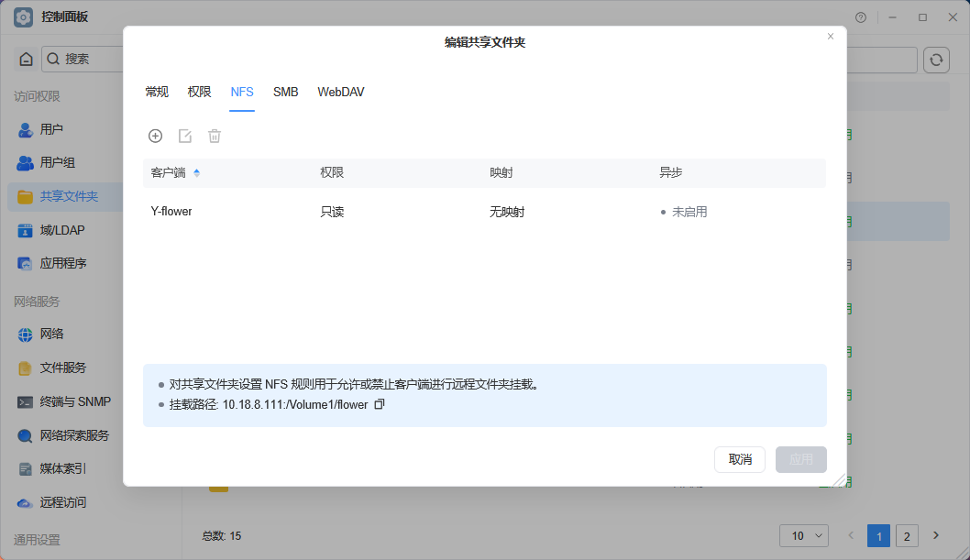Delete the selected NFS rule using the trash icon
This screenshot has width=970, height=560.
click(214, 135)
